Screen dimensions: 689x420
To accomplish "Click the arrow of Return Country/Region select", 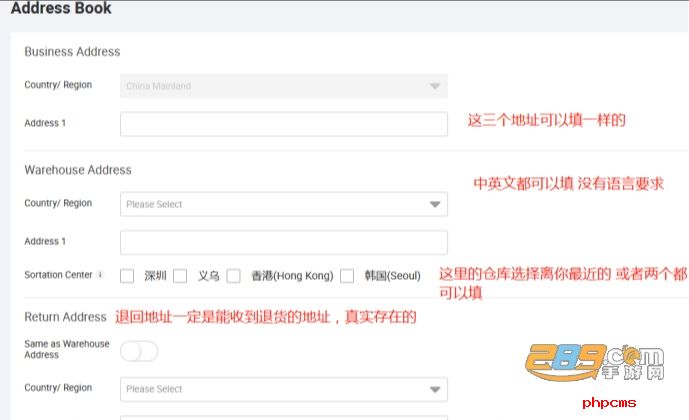I will click(435, 390).
